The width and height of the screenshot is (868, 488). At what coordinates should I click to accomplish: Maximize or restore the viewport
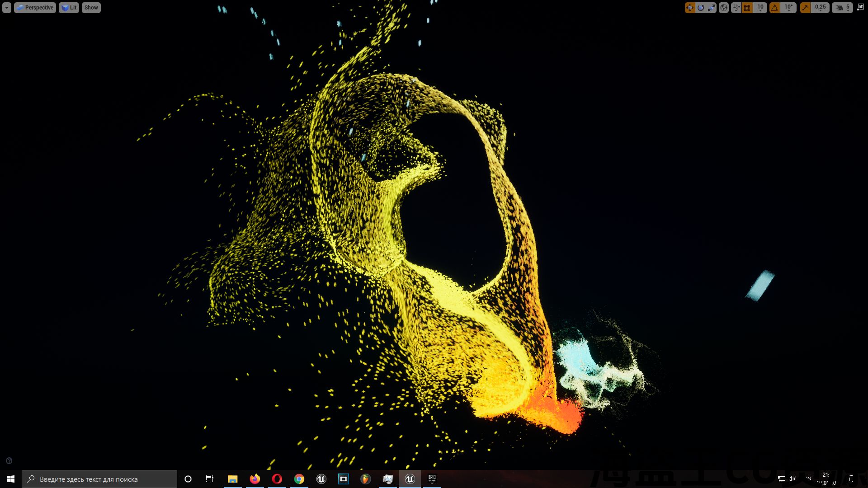860,7
